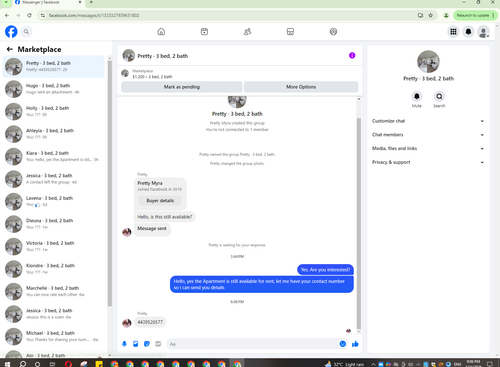The image size is (500, 367).
Task: Open the Windows notification center icon
Action: point(490,364)
